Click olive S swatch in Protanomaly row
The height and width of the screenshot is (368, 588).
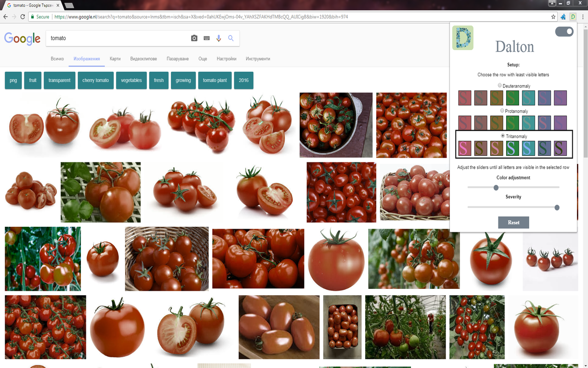click(497, 122)
